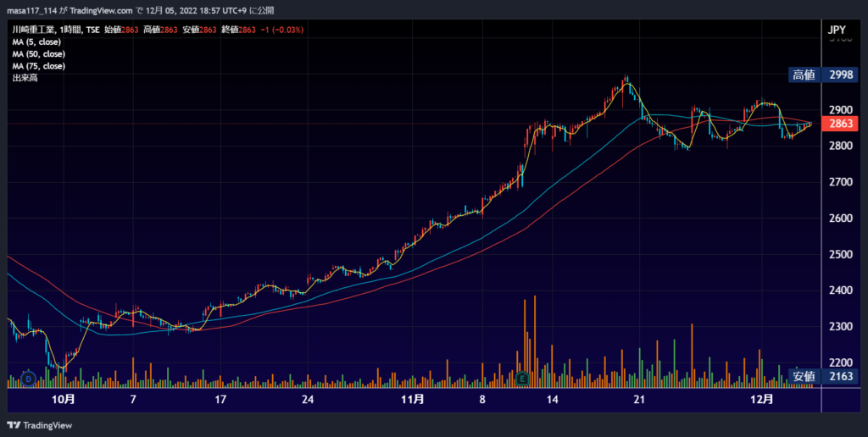This screenshot has width=868, height=437.
Task: Click the 8 date label on time axis
Action: pos(482,400)
